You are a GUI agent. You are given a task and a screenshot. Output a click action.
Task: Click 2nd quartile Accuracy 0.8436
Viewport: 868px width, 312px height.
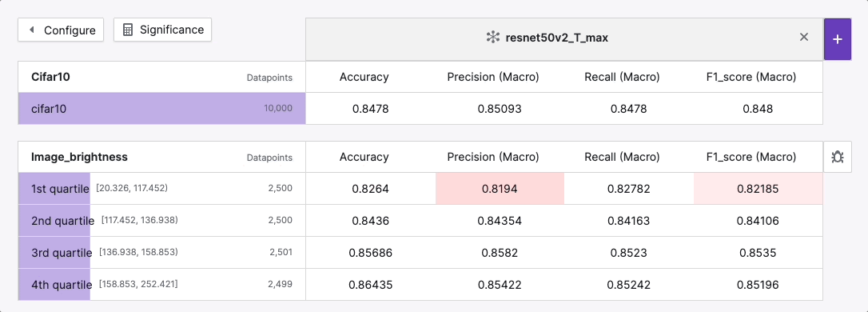371,221
